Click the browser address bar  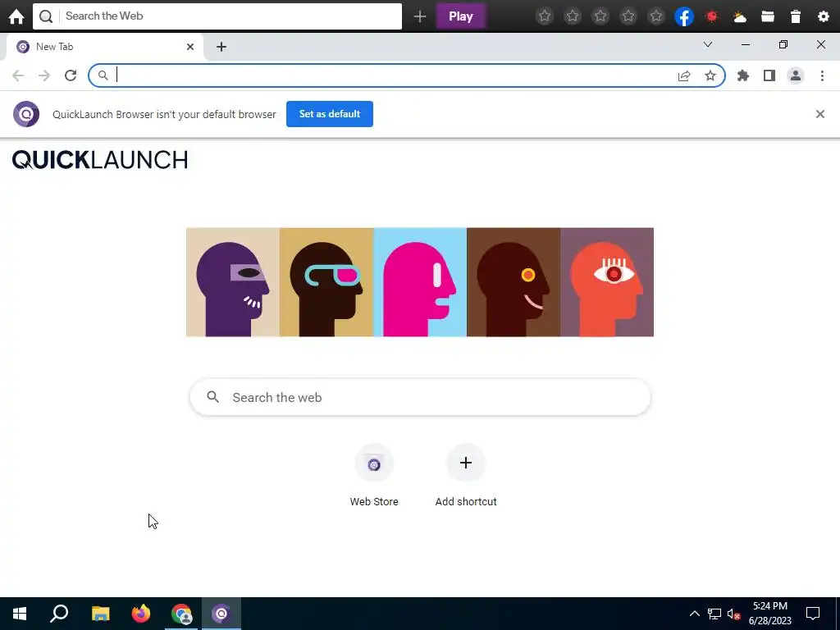407,75
